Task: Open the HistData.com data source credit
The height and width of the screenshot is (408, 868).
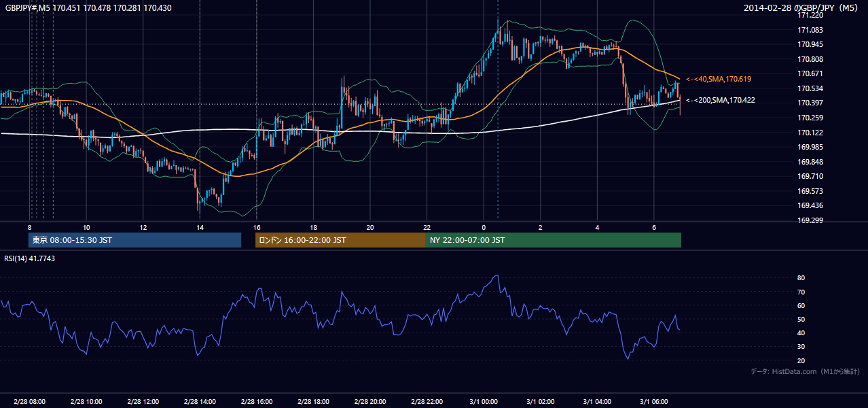Action: coord(806,372)
